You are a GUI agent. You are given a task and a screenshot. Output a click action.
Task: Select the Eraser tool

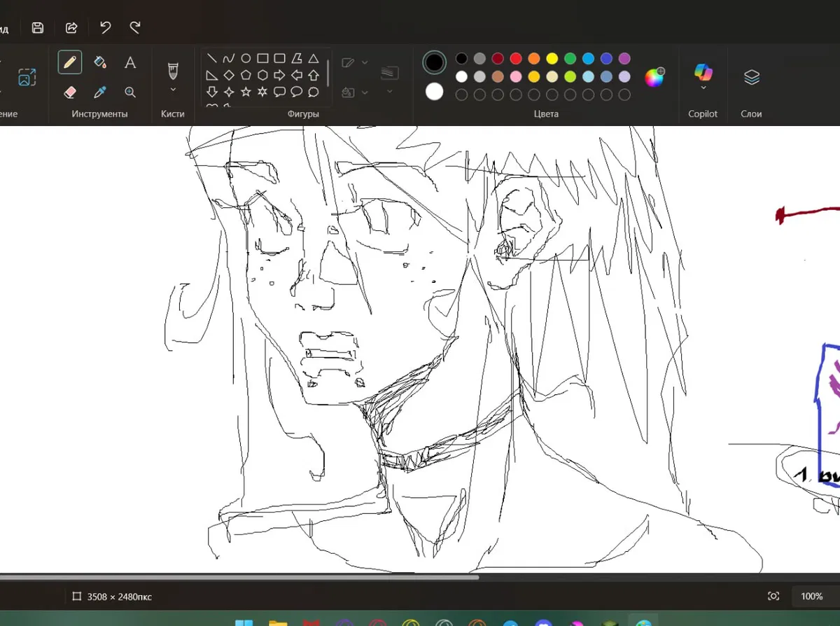(69, 92)
